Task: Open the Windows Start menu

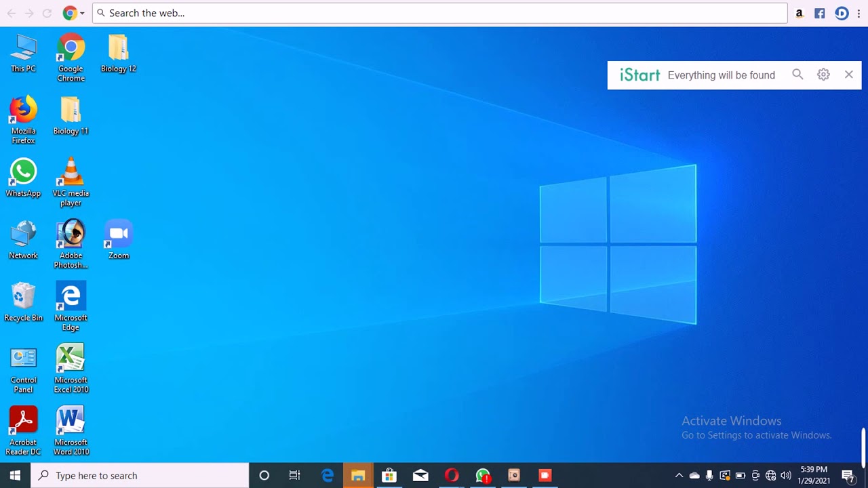Action: 15,475
